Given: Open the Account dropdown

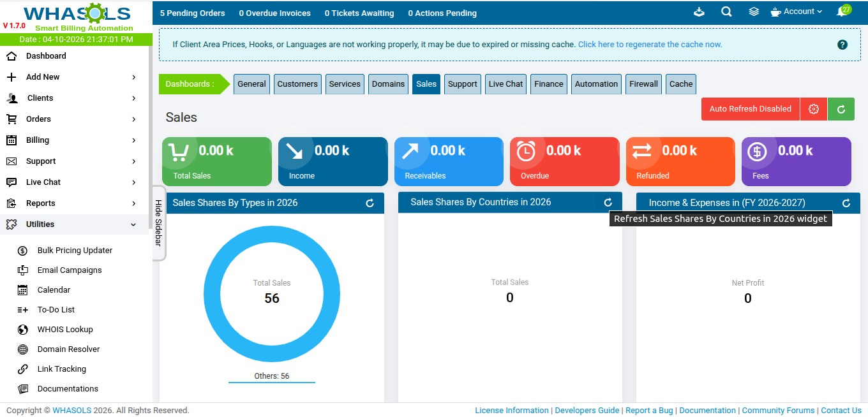Looking at the screenshot, I should [x=797, y=12].
